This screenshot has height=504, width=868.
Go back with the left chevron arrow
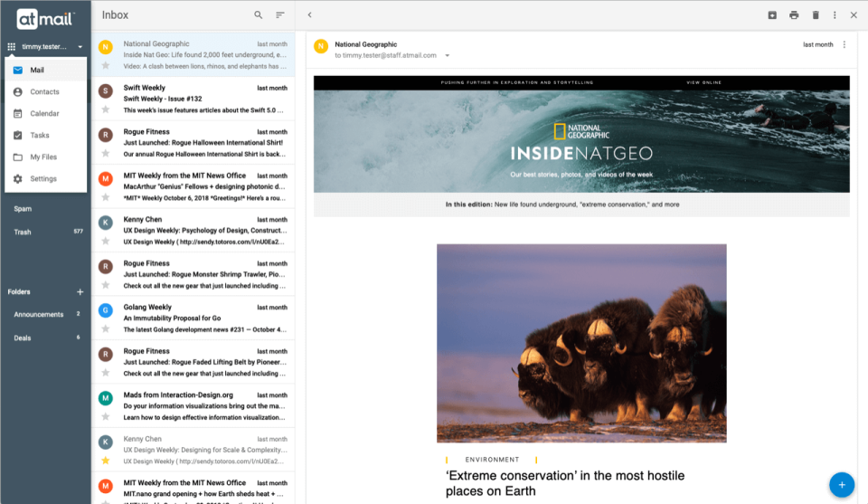[310, 15]
